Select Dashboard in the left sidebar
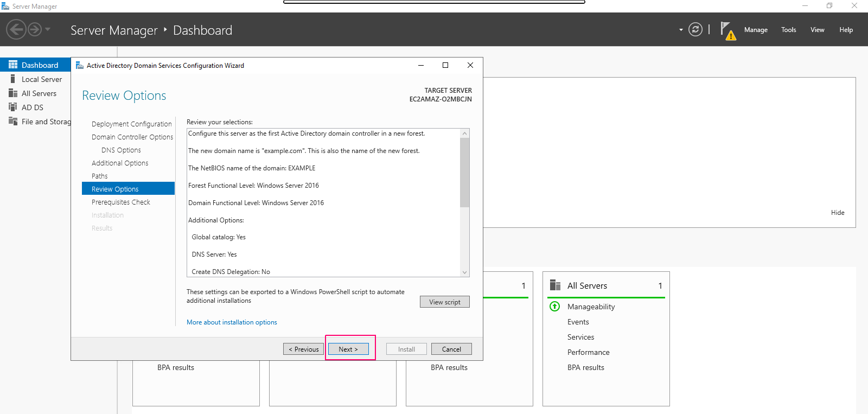868x414 pixels. coord(36,65)
